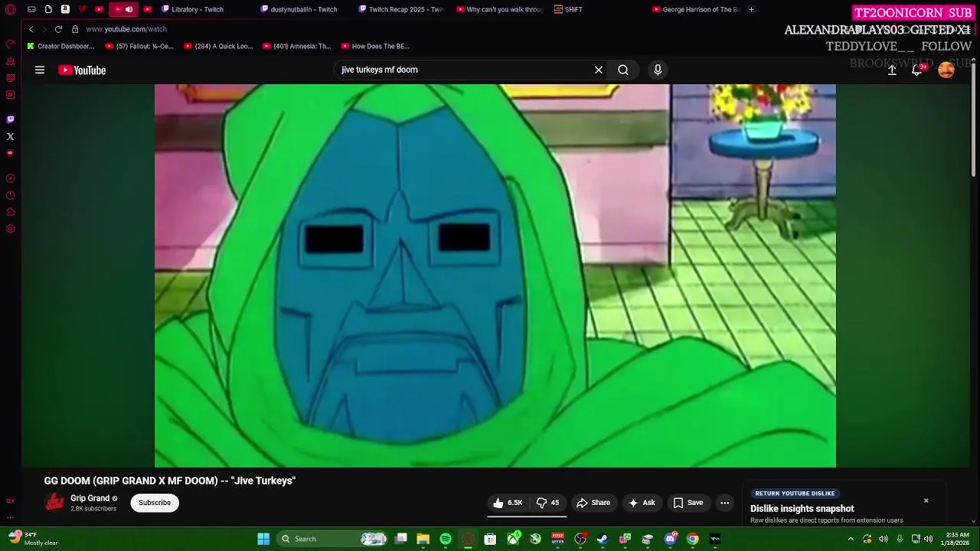This screenshot has width=980, height=551.
Task: Share the Jive Turkeys video
Action: pyautogui.click(x=593, y=503)
